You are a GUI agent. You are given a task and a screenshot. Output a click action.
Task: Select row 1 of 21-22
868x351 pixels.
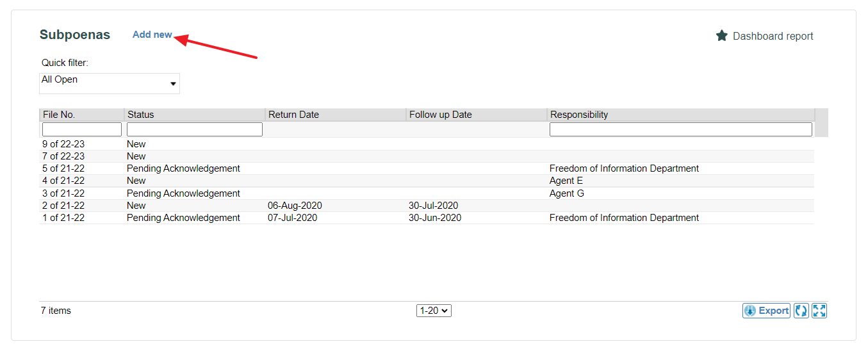[427, 218]
